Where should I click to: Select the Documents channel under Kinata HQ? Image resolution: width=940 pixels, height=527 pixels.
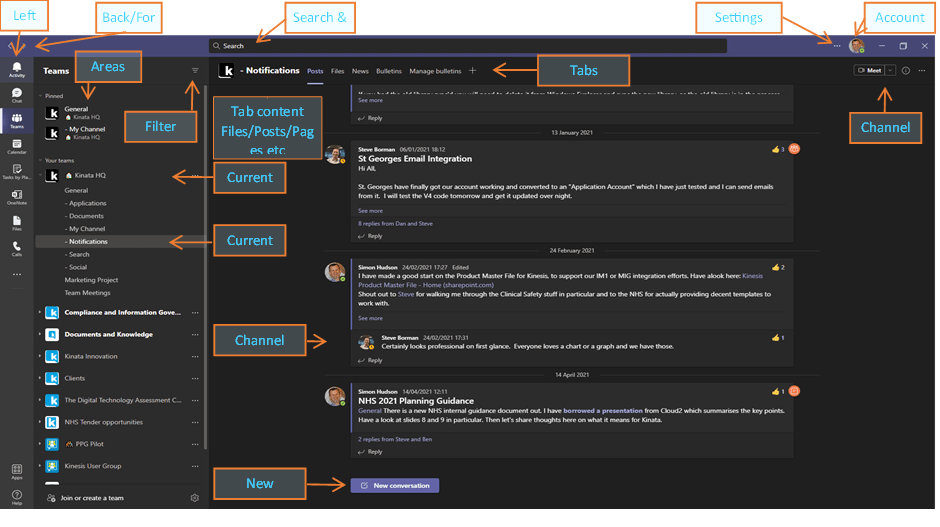[86, 216]
